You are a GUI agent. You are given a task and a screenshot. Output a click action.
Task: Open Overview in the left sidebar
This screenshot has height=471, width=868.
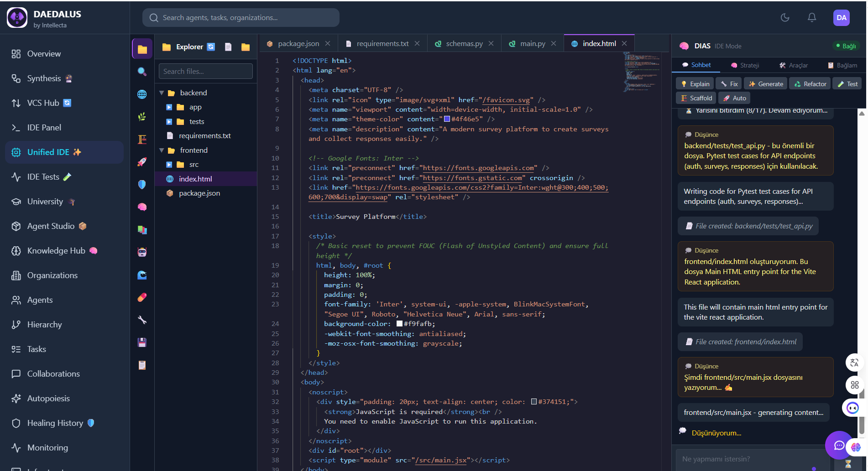pyautogui.click(x=64, y=54)
